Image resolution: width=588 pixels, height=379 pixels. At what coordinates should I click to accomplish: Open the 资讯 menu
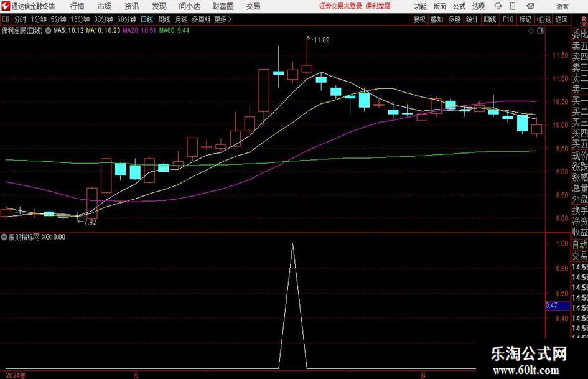coord(132,6)
